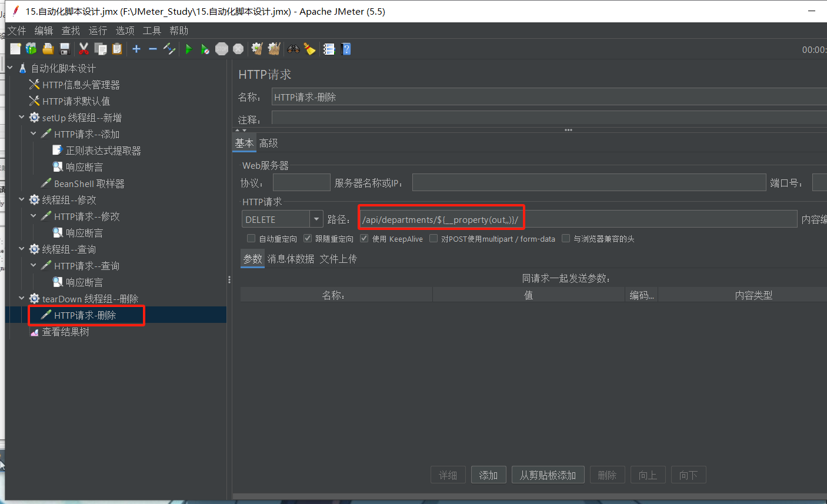Collapse all nodes with the minus icon

[153, 49]
